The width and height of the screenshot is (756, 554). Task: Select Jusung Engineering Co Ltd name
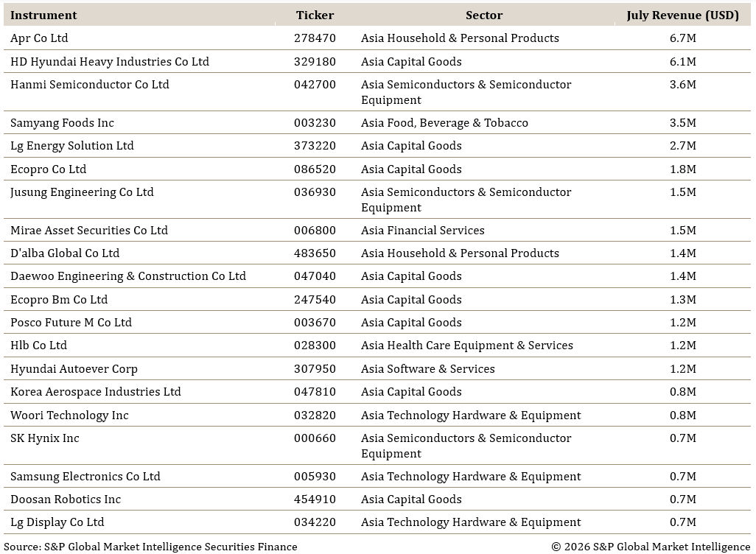tap(82, 192)
